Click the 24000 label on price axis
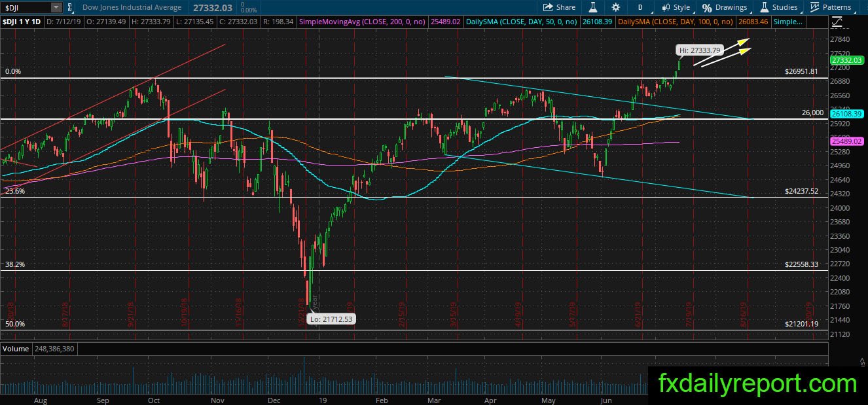 pyautogui.click(x=841, y=207)
